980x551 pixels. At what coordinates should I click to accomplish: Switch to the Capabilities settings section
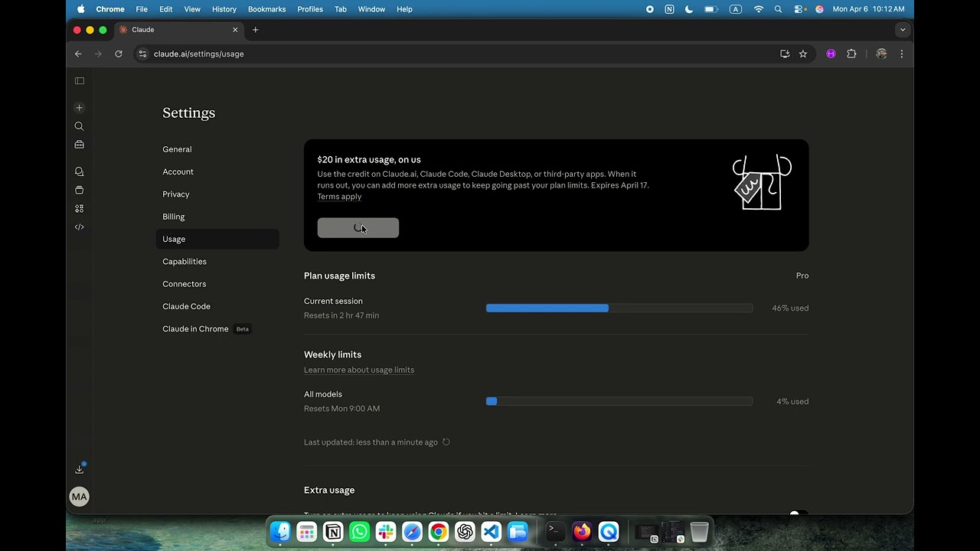[x=217, y=262]
